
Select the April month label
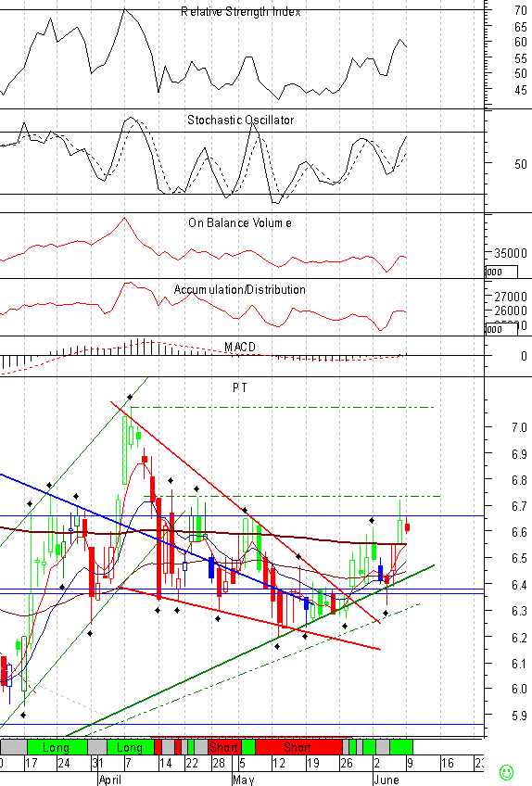(109, 780)
